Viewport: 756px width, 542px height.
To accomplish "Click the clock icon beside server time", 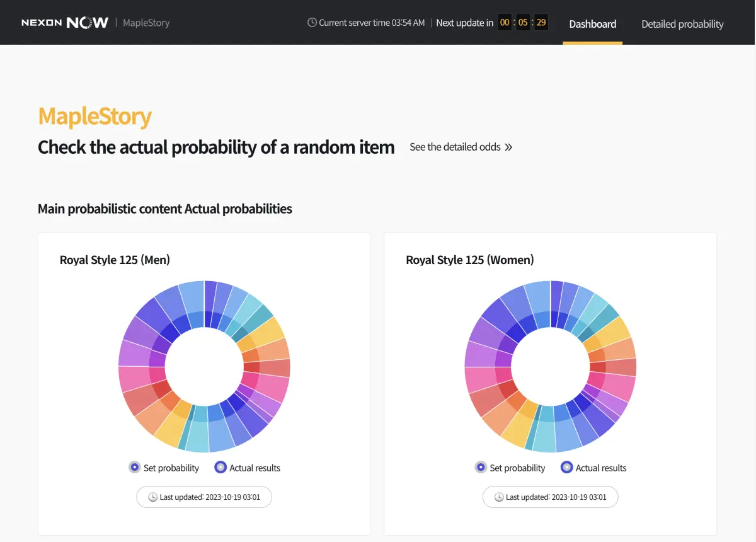I will pyautogui.click(x=311, y=22).
